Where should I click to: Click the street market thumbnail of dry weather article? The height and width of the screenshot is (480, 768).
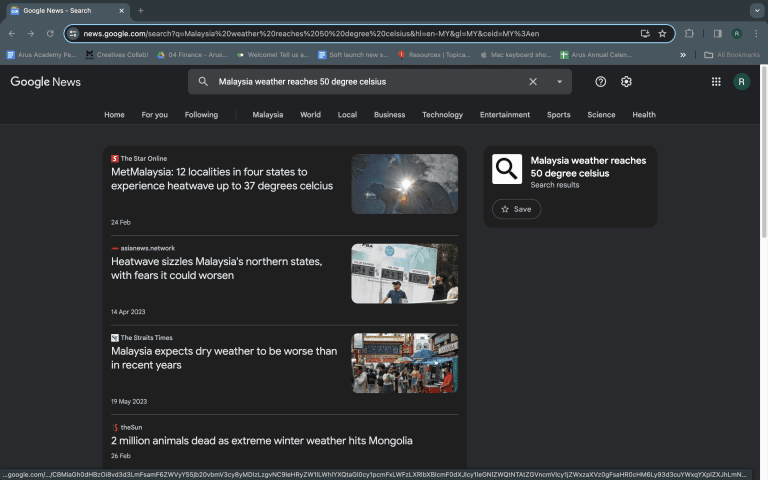(x=405, y=363)
